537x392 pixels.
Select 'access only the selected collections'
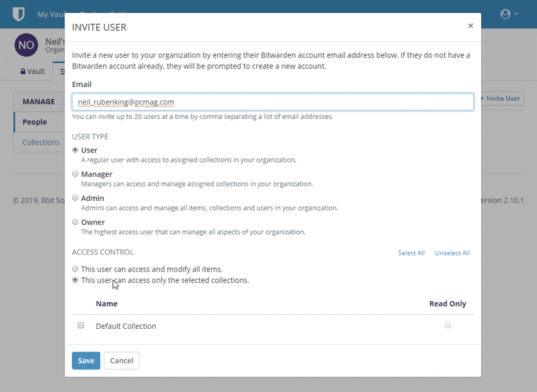click(x=75, y=280)
